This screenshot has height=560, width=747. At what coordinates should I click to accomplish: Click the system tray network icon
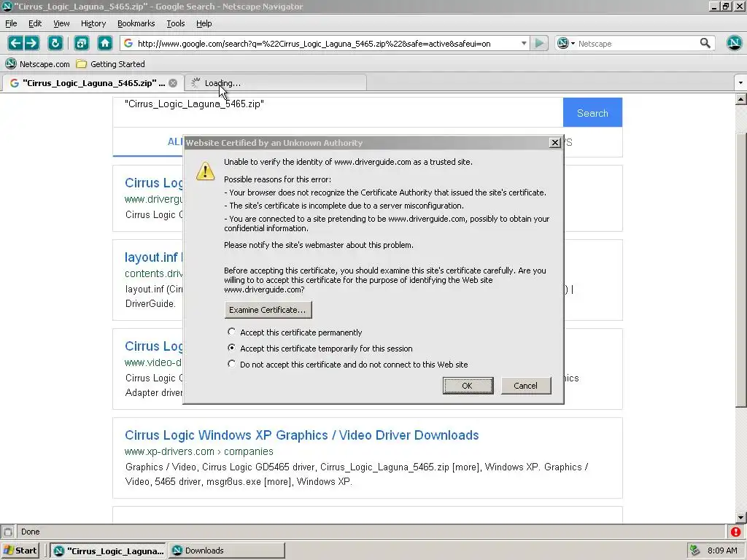(694, 551)
